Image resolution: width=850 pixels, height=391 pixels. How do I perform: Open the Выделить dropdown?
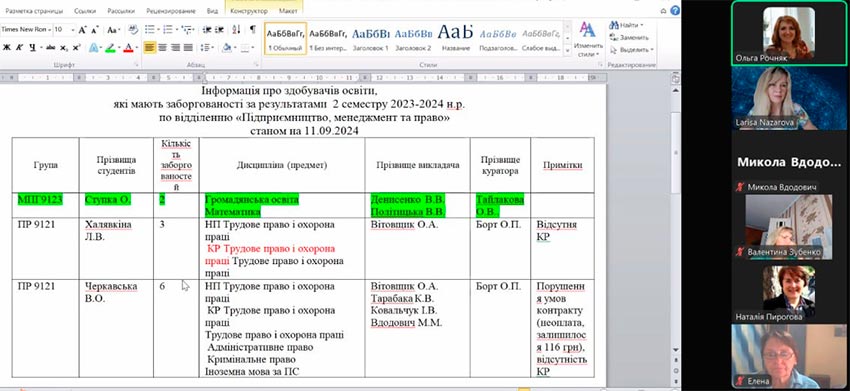pos(631,50)
